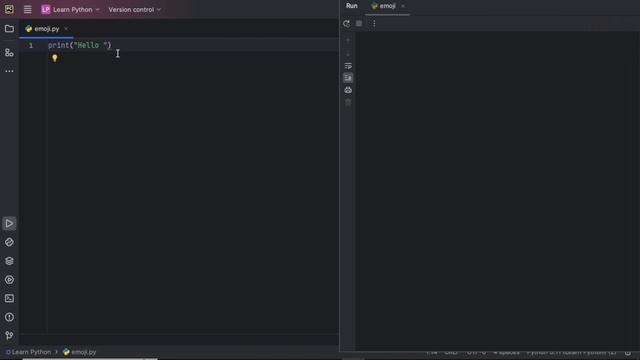Clear all run console output trash icon
Screen dimensions: 640x360
tap(348, 102)
